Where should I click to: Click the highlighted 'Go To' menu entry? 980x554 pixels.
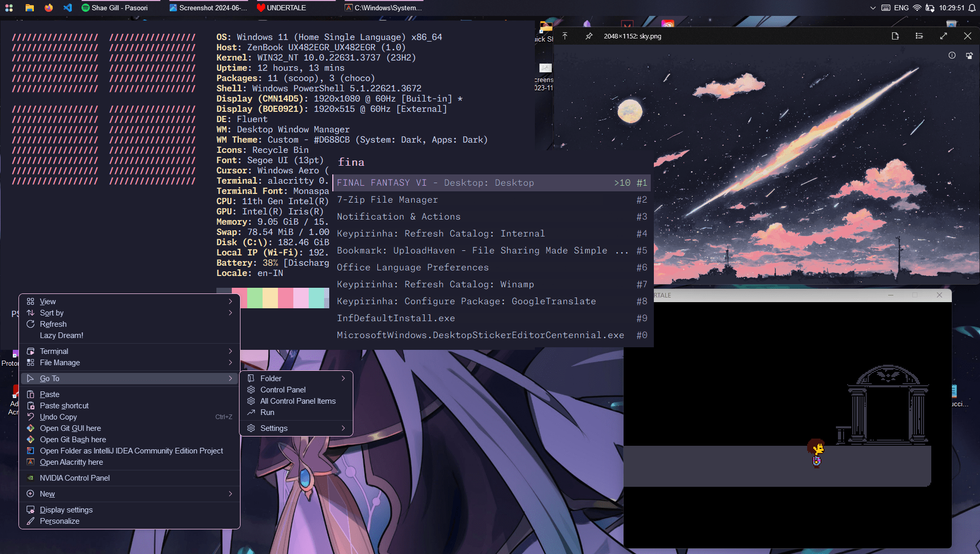pyautogui.click(x=129, y=379)
